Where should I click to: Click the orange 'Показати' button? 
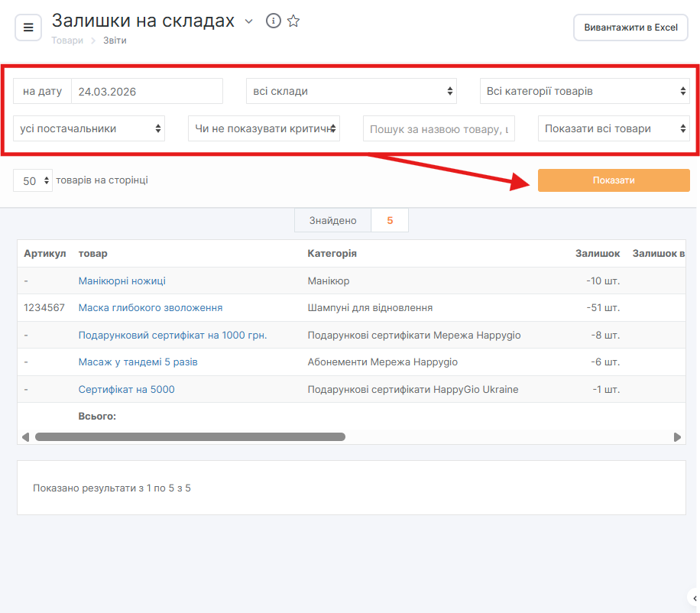click(614, 180)
